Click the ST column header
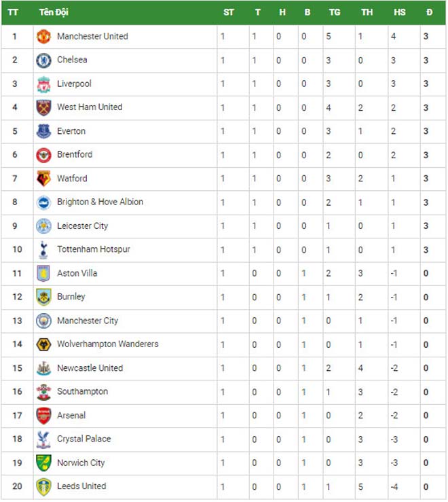The height and width of the screenshot is (502, 448). tap(229, 12)
